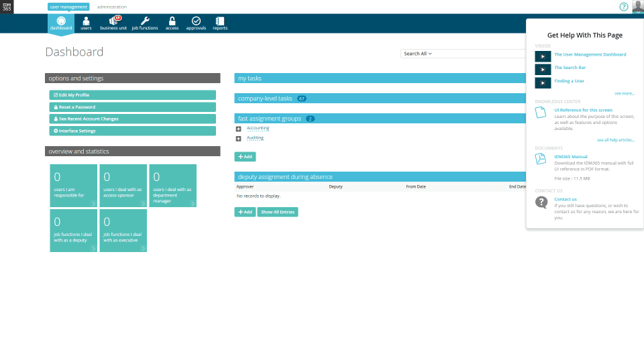This screenshot has width=644, height=362.
Task: Sort by the From Date column header
Action: 416,187
